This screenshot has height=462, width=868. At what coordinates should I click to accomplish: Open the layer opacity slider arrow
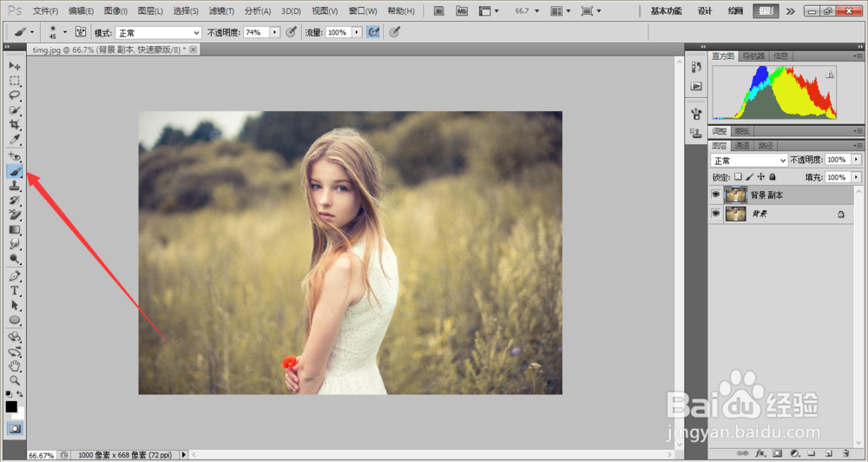click(857, 160)
